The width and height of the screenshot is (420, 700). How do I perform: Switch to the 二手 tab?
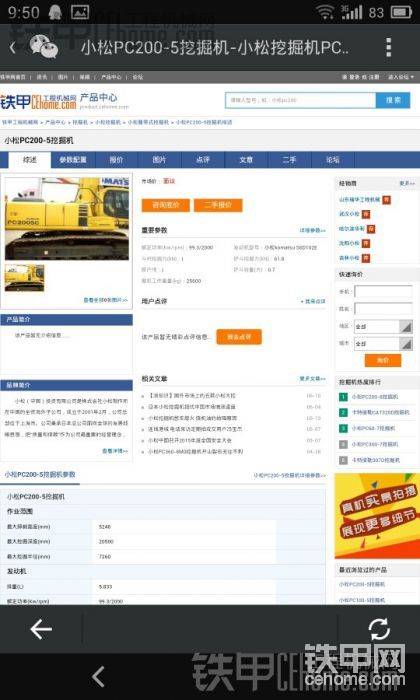point(289,159)
